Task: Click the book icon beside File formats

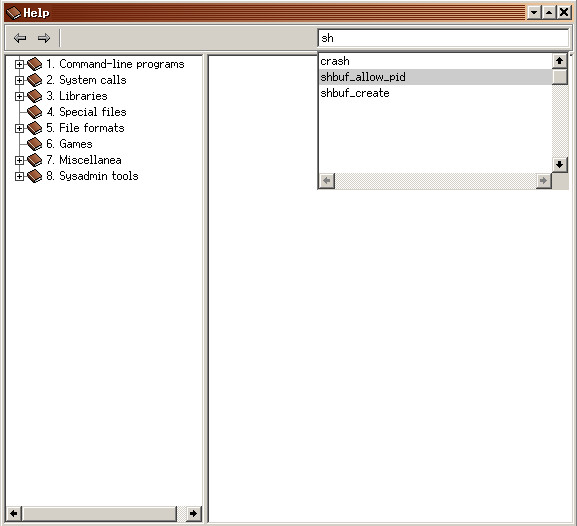Action: pos(35,128)
